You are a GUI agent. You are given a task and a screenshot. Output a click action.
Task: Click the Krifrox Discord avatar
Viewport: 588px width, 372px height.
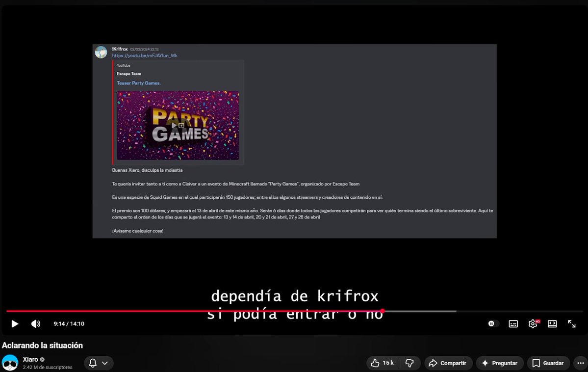pyautogui.click(x=101, y=52)
